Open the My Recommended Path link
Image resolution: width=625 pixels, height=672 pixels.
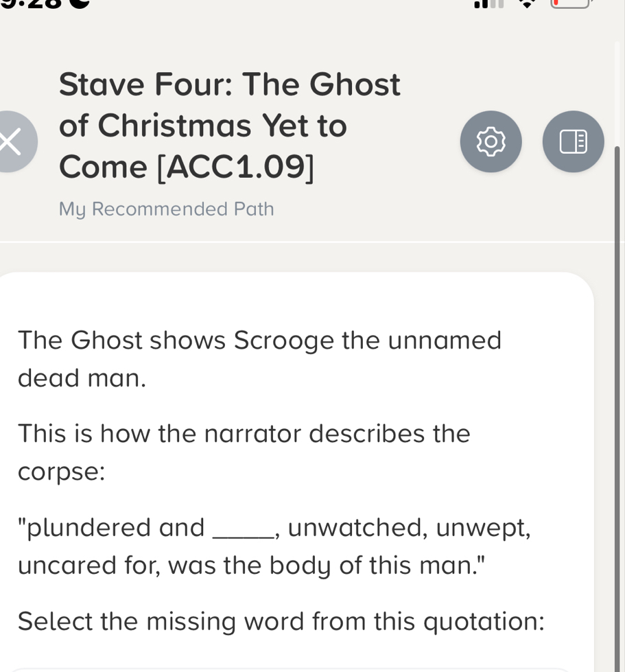[166, 209]
